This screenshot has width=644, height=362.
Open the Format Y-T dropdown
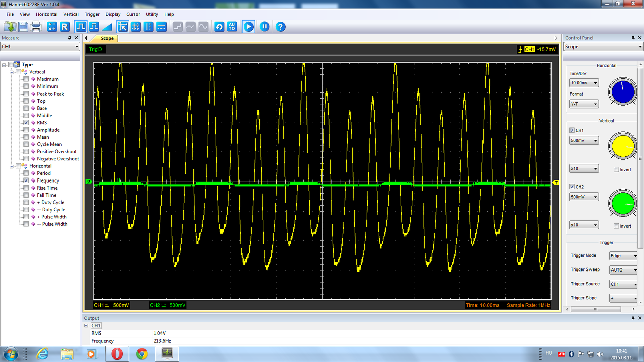(584, 104)
